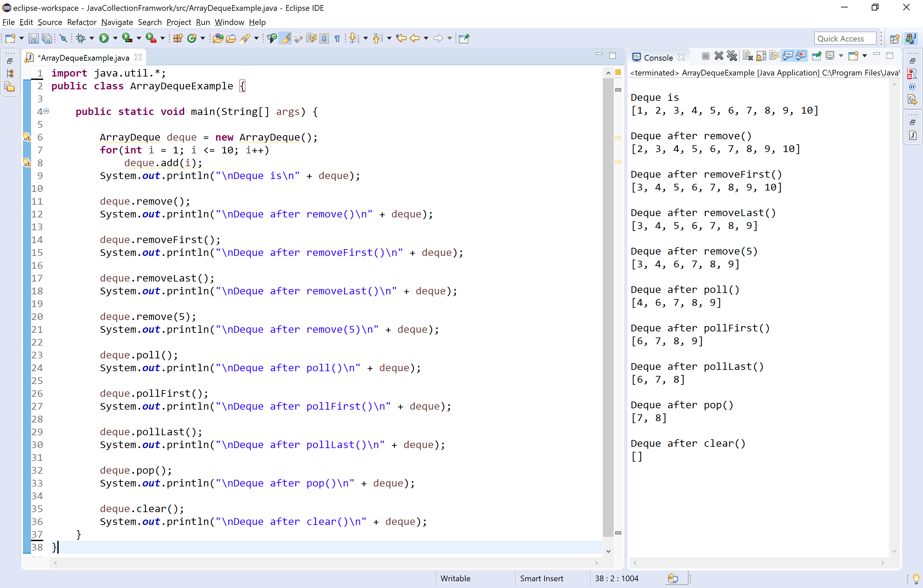The width and height of the screenshot is (923, 588).
Task: Run the ArrayDequeExample program
Action: click(x=104, y=38)
